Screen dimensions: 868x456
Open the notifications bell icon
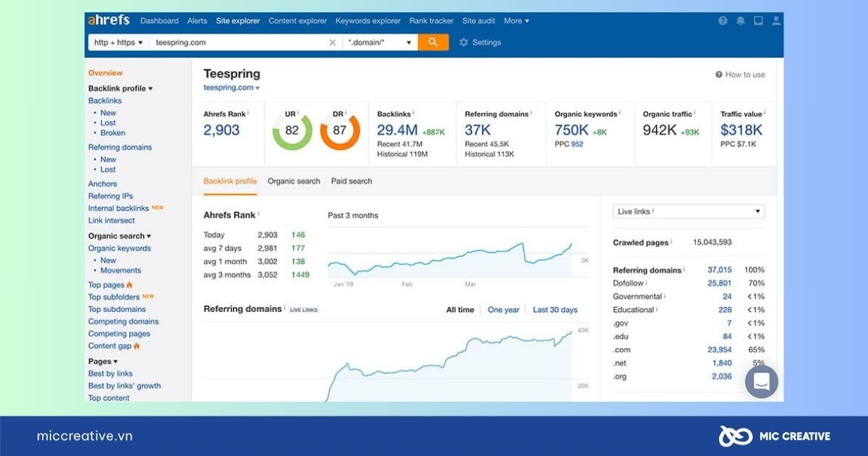(x=741, y=21)
